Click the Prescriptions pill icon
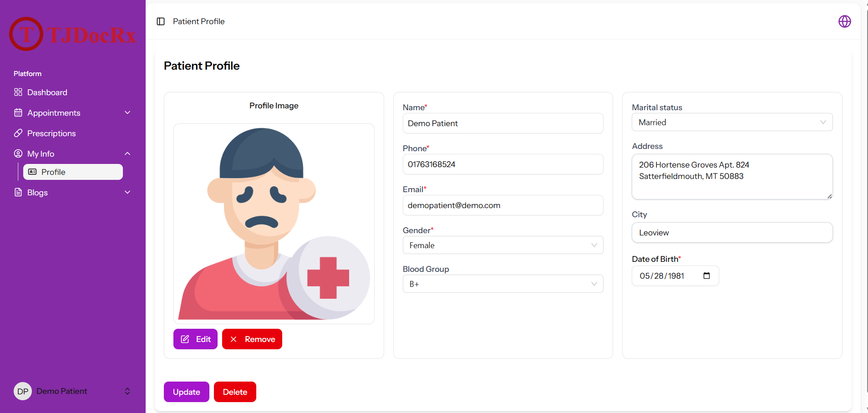Viewport: 868px width, 413px height. (18, 133)
